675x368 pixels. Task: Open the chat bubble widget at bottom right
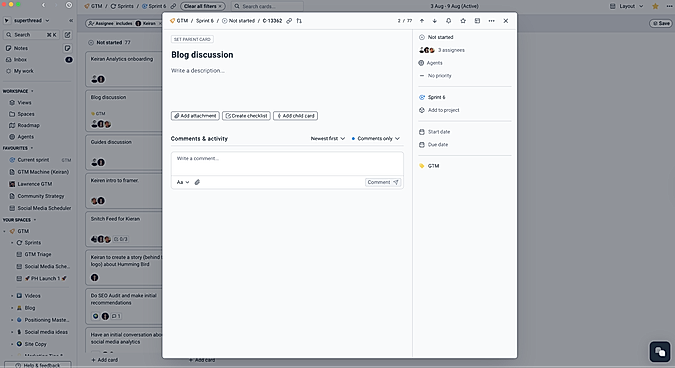pyautogui.click(x=660, y=352)
